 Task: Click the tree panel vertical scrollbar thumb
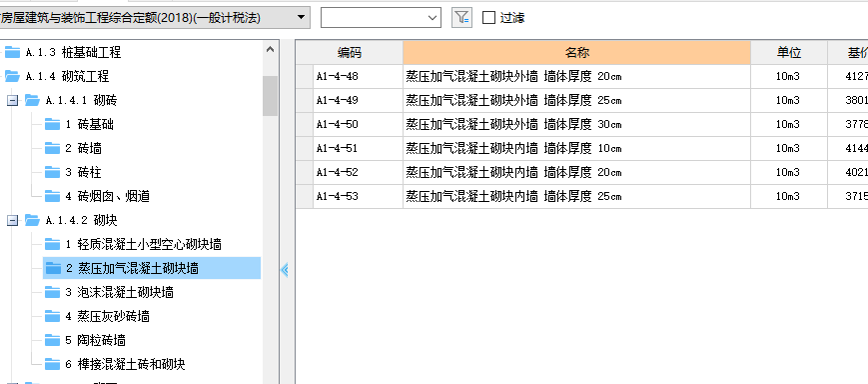tap(270, 96)
